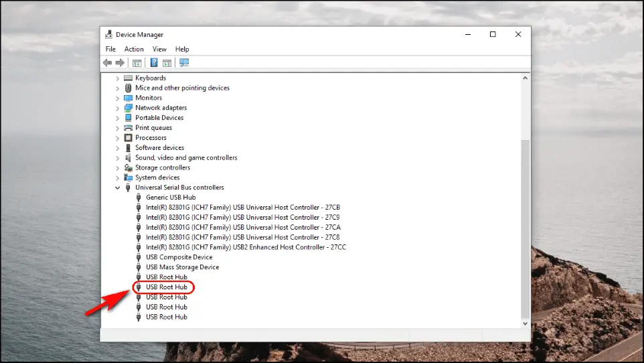Select the Universal Serial Bus controllers plug icon
Screen dimensions: 644x363
128,188
